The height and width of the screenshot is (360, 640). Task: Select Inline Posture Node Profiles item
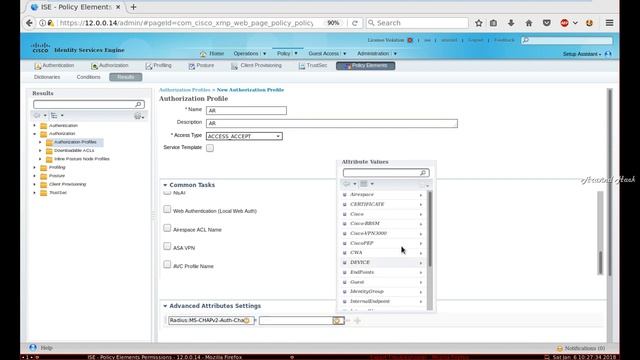[82, 159]
